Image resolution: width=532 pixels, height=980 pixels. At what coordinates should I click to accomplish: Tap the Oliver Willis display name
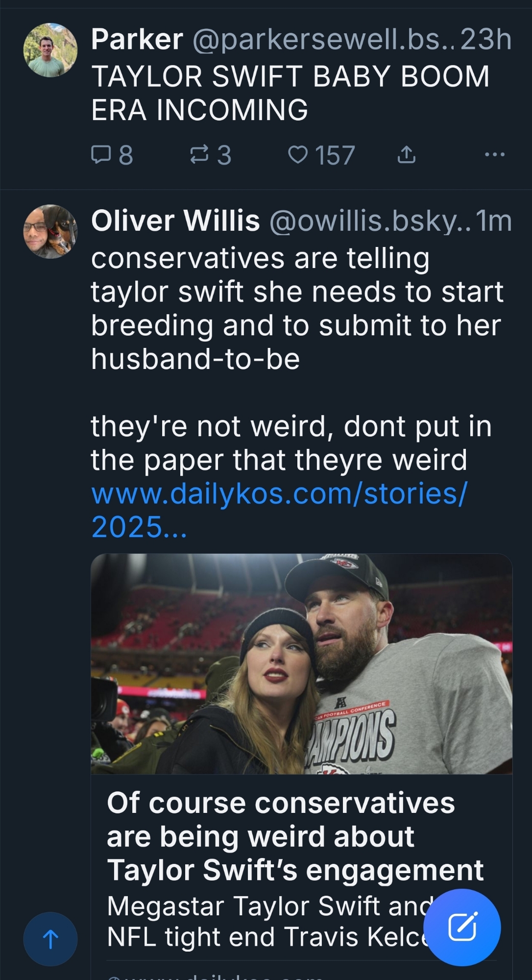pos(175,220)
